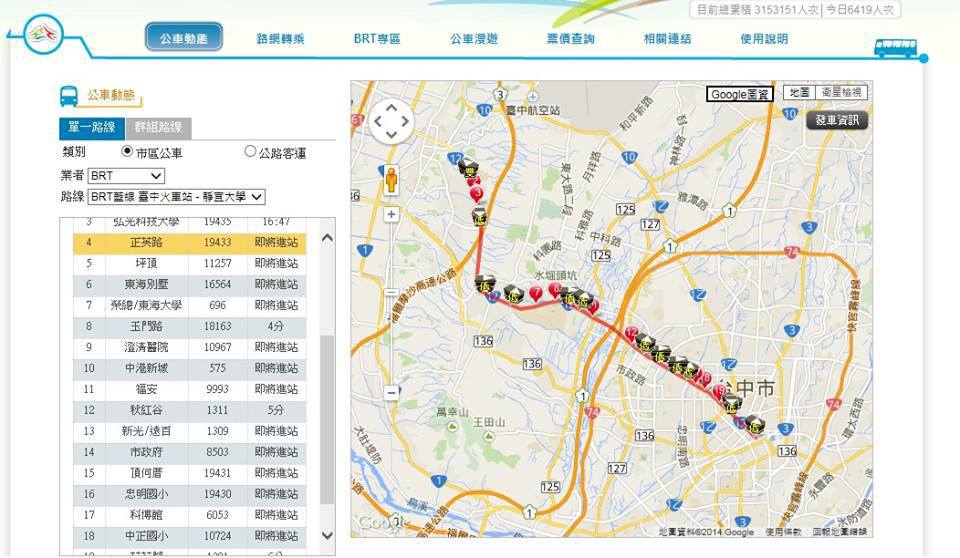This screenshot has width=960, height=558.
Task: Select stop row 秋紅谷
Action: 189,410
